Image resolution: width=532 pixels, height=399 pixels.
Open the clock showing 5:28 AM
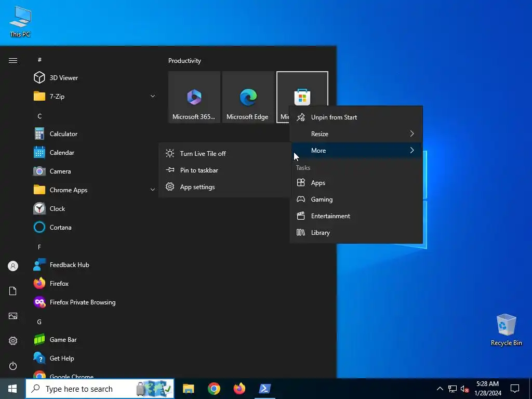pos(487,389)
